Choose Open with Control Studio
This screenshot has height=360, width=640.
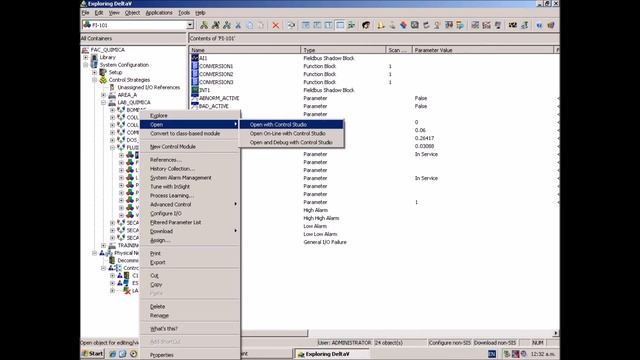pyautogui.click(x=291, y=124)
